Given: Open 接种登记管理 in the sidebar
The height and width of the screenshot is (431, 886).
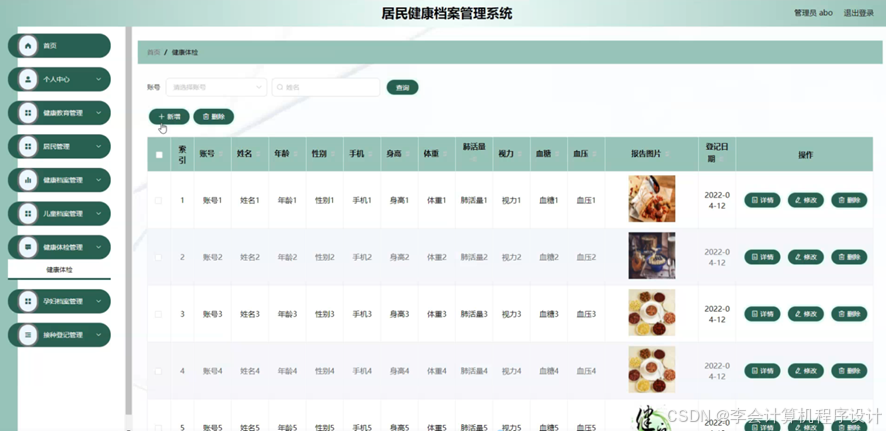Looking at the screenshot, I should click(x=59, y=335).
